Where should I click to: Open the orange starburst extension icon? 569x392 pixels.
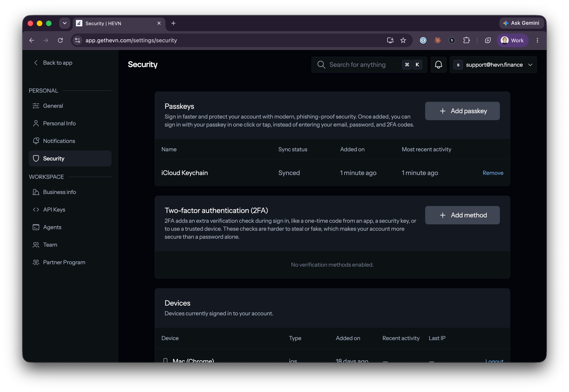[438, 40]
